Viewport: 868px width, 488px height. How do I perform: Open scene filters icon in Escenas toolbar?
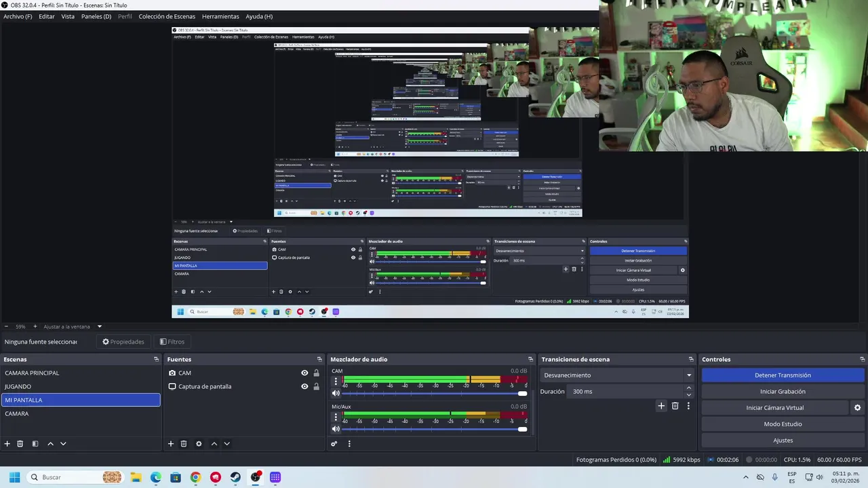(35, 444)
